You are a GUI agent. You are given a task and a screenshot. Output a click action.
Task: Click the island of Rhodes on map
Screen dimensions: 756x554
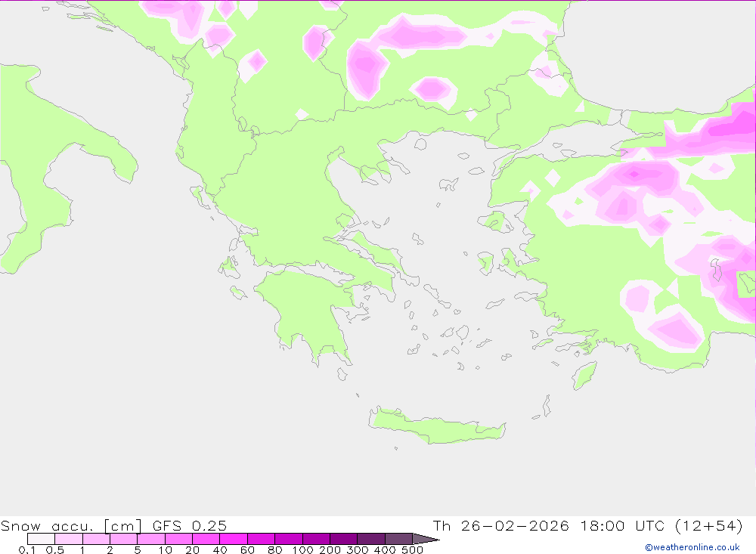point(584,376)
